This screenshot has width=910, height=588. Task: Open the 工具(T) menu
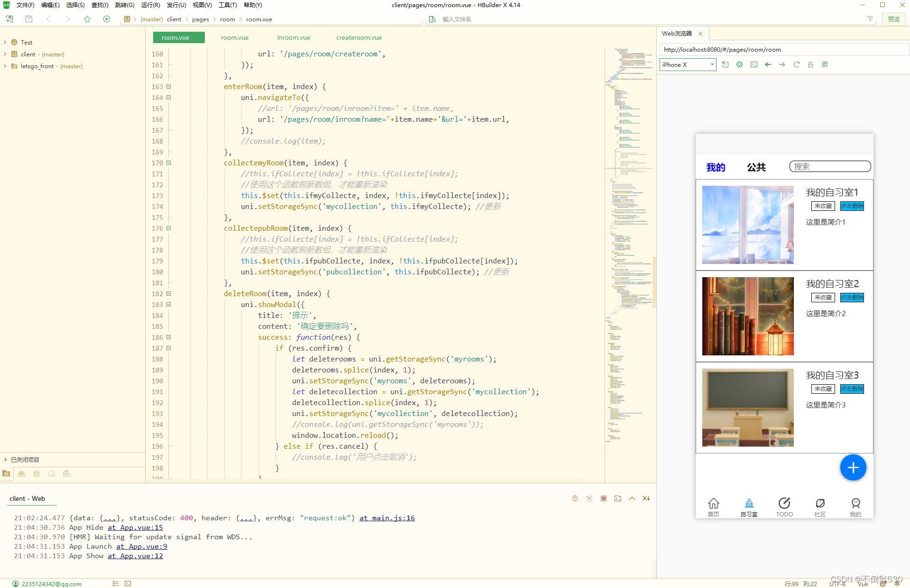[228, 5]
